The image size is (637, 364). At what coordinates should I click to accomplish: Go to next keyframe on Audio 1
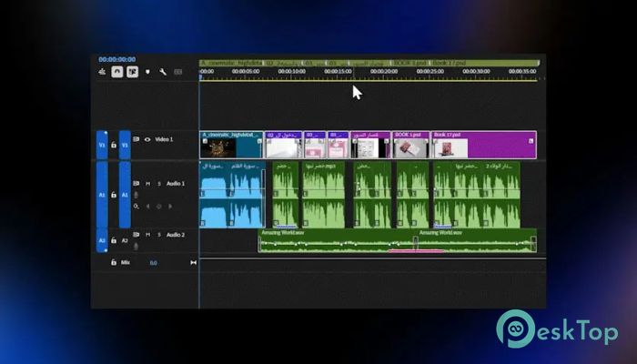[170, 207]
